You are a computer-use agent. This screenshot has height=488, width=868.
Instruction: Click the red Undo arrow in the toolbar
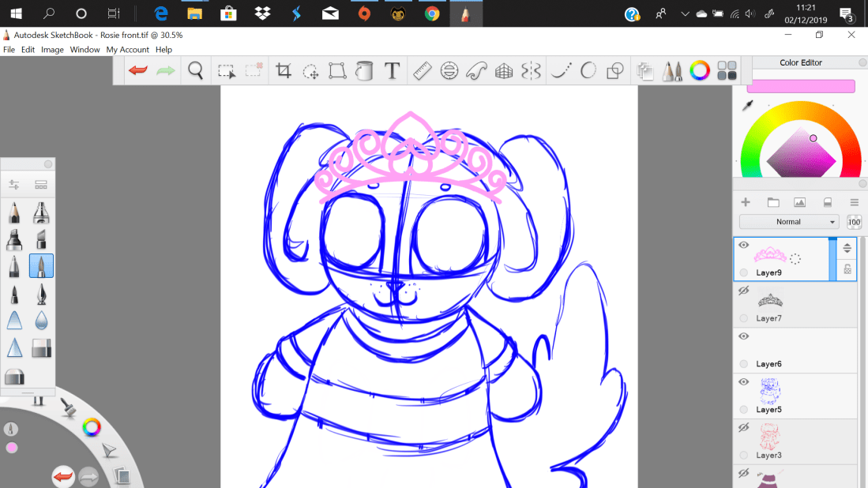[x=138, y=71]
